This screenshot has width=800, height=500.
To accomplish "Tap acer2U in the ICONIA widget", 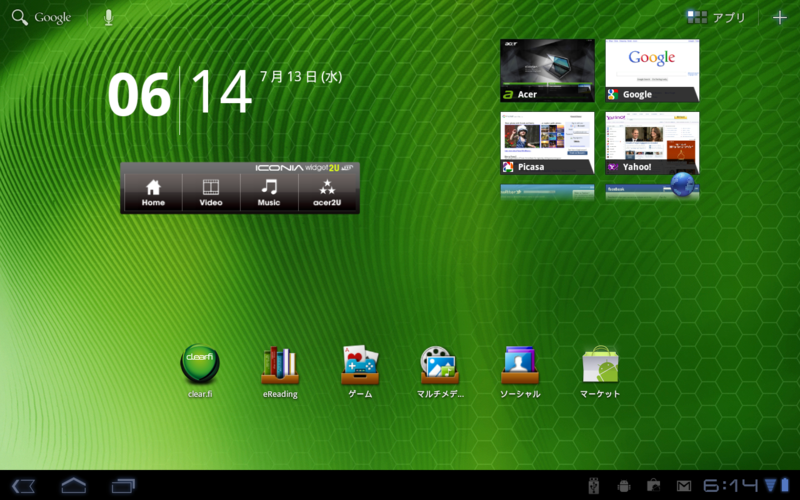I will point(327,193).
